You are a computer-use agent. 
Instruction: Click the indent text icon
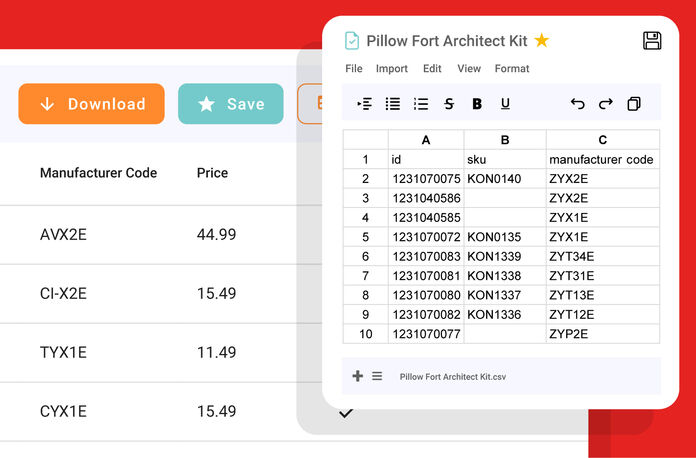[365, 103]
